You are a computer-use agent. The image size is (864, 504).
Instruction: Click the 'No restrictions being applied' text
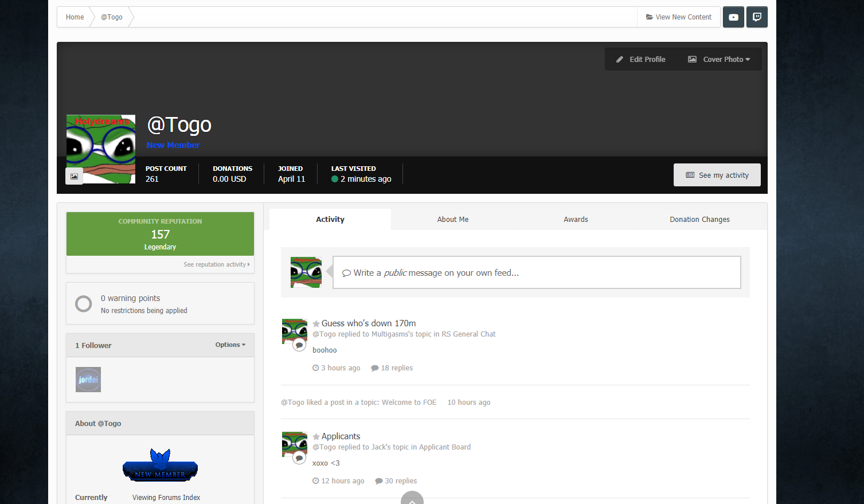[144, 311]
